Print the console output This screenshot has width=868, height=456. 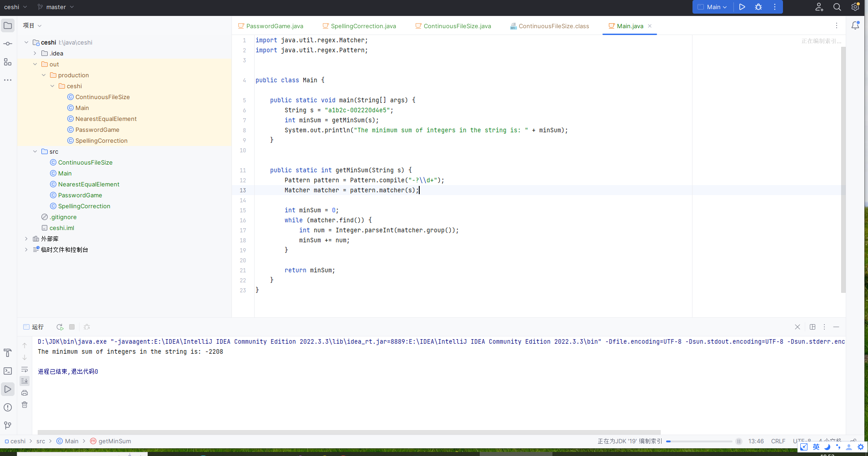pos(25,393)
